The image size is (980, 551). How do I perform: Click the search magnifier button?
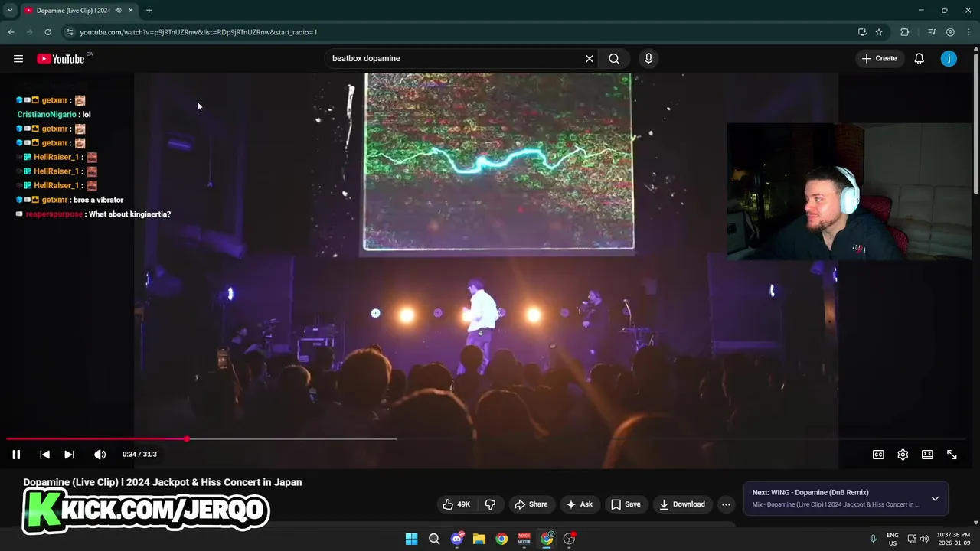click(x=614, y=59)
